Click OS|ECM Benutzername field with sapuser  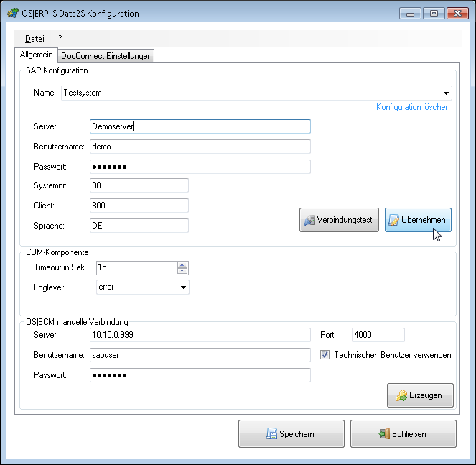pos(200,355)
